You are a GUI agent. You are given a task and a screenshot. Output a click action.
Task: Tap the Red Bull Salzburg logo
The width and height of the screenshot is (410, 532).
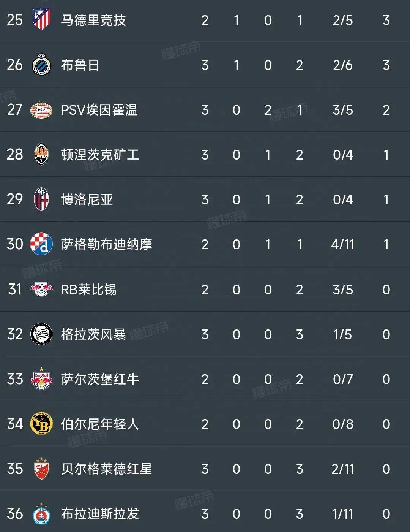pos(41,378)
